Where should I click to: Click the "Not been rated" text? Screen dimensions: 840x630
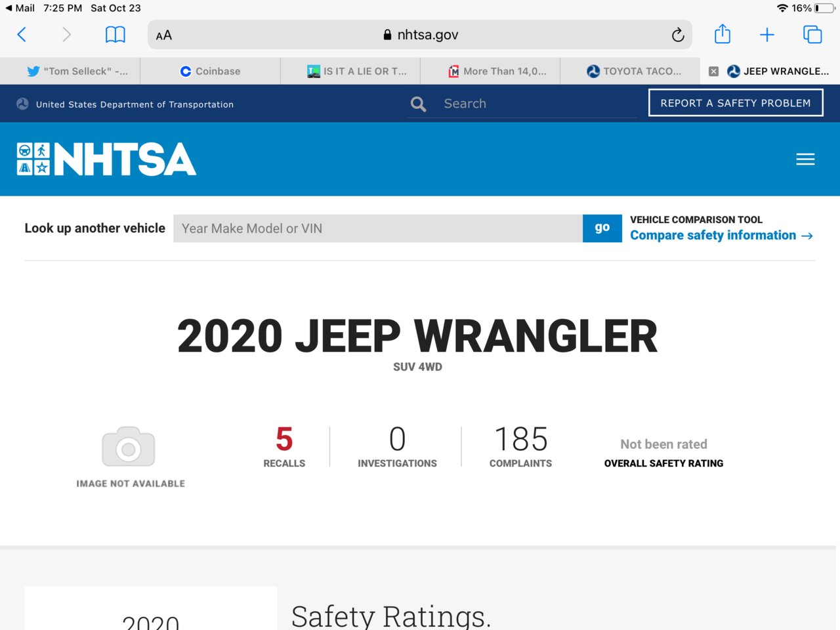[663, 444]
